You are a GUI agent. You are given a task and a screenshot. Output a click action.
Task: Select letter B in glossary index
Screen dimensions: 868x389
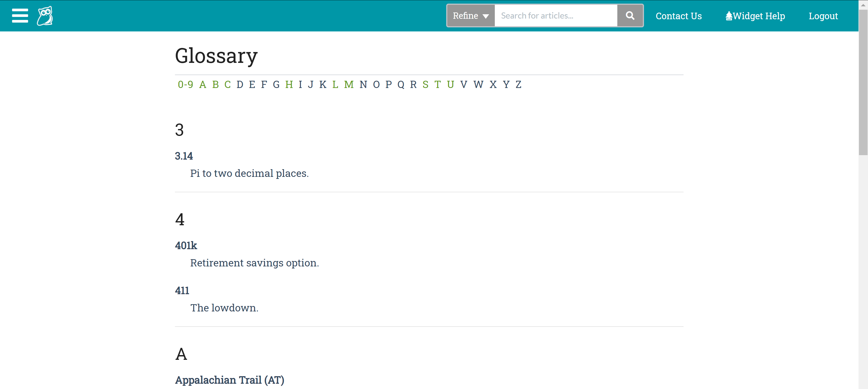coord(215,84)
